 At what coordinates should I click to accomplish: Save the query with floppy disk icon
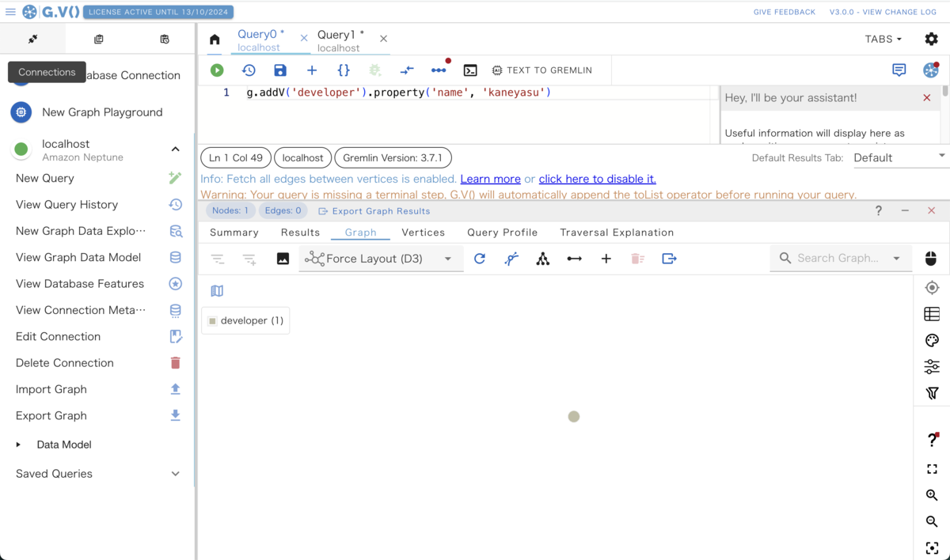(x=280, y=70)
